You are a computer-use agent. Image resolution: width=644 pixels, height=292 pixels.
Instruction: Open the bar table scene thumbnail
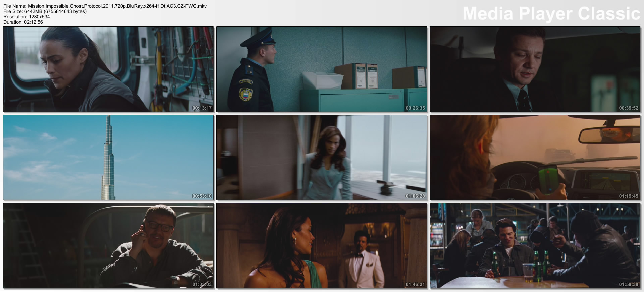coord(535,245)
